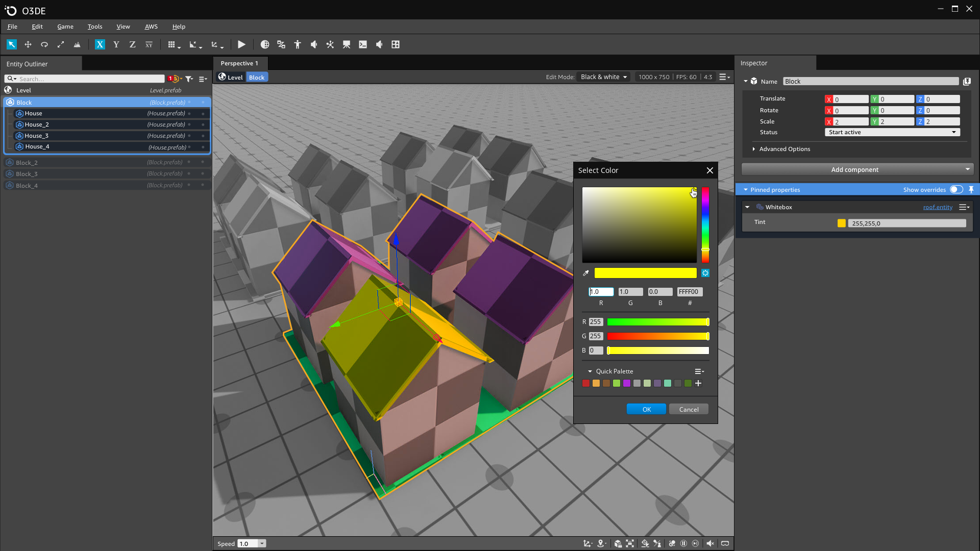Select the Y axis constraint toggle

pos(116,44)
